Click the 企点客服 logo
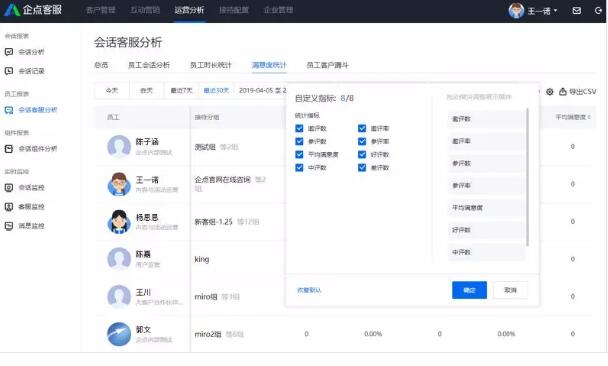This screenshot has width=608, height=366. click(33, 10)
